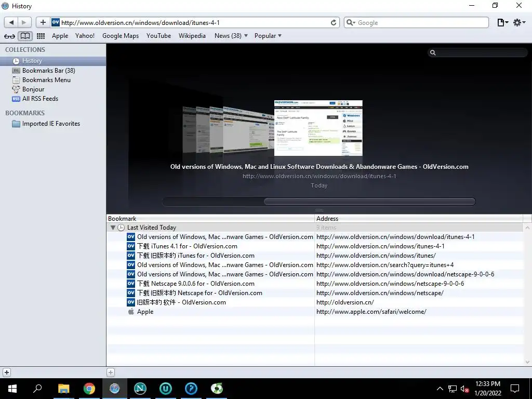The width and height of the screenshot is (532, 399).
Task: Open the Reading List glasses icon
Action: point(9,36)
